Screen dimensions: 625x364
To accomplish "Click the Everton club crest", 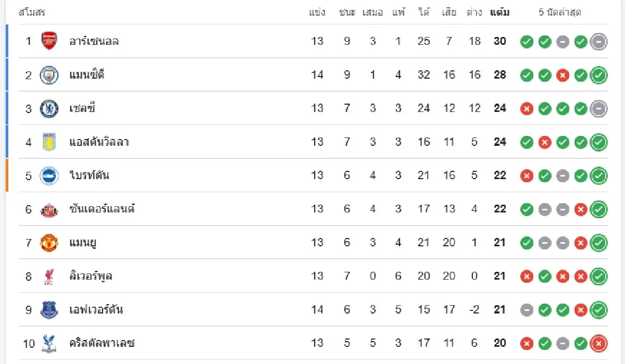I will click(x=49, y=310).
